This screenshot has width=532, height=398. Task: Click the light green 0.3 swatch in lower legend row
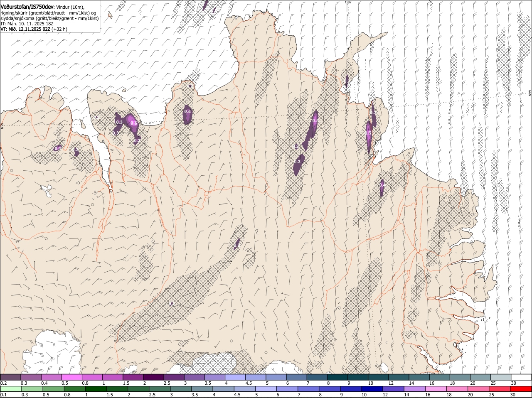tap(32, 389)
